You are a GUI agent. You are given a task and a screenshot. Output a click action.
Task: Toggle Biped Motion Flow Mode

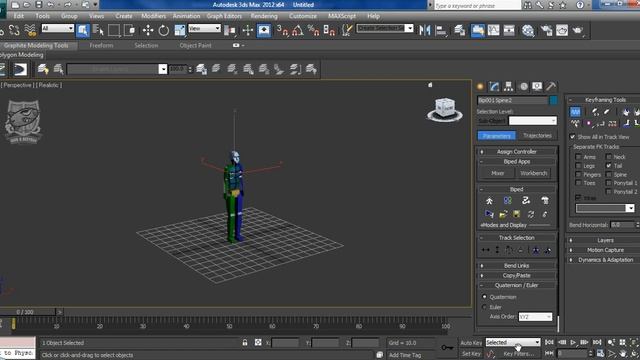pyautogui.click(x=526, y=200)
